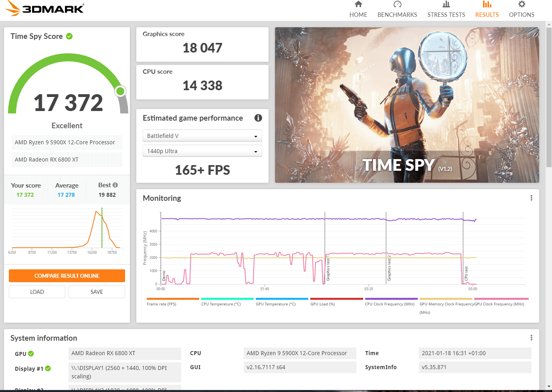This screenshot has width=552, height=392.
Task: Click the Best score info icon
Action: [x=115, y=185]
